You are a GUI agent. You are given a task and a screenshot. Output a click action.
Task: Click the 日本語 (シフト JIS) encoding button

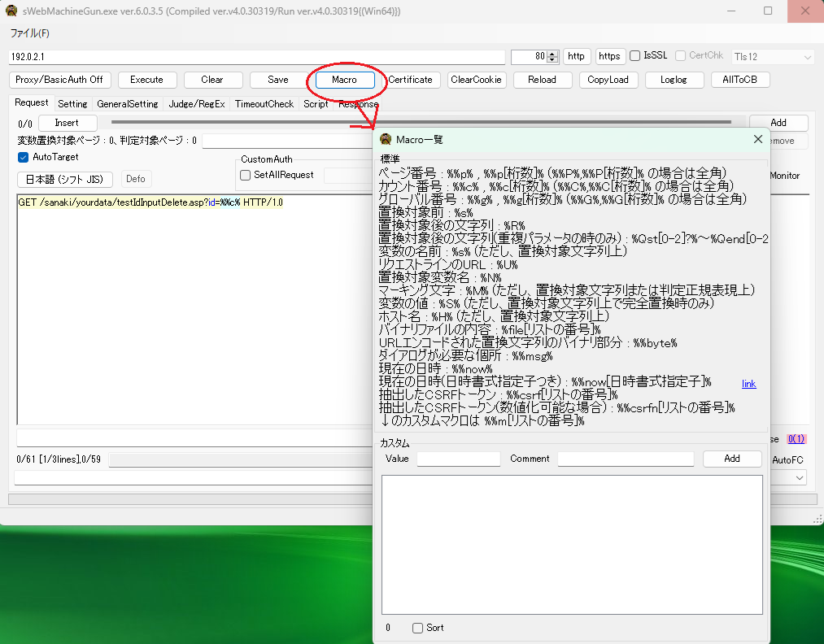coord(65,179)
